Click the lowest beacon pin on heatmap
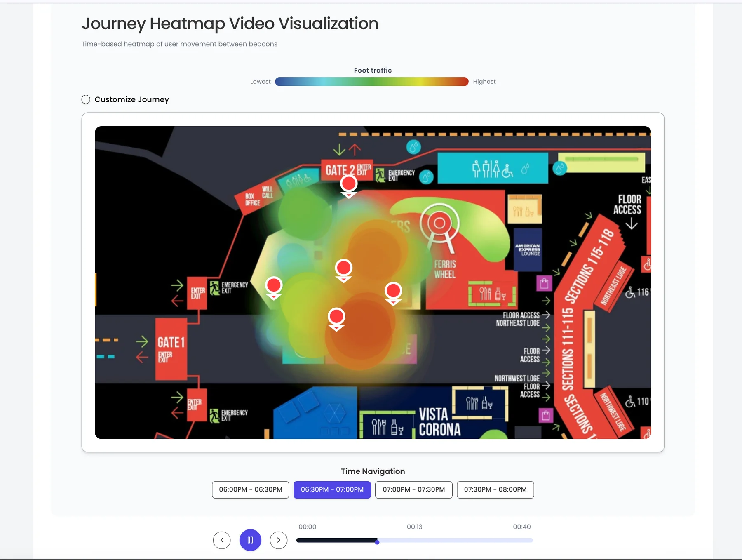Image resolution: width=742 pixels, height=560 pixels. coord(336,319)
